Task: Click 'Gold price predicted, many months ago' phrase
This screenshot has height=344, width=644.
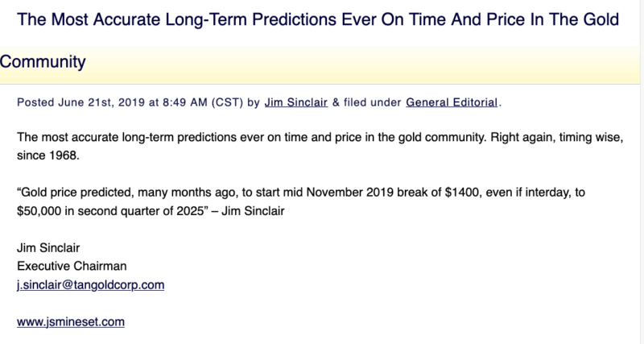Action: tap(114, 193)
